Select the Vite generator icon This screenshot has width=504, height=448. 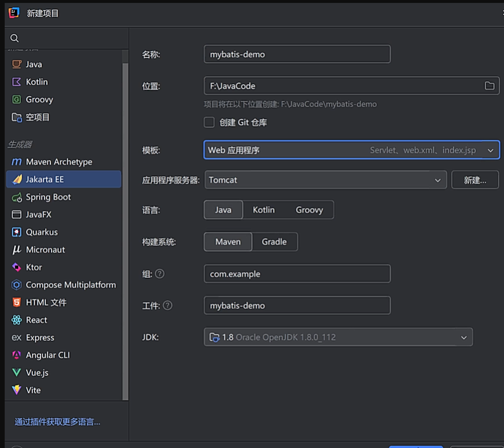point(16,390)
